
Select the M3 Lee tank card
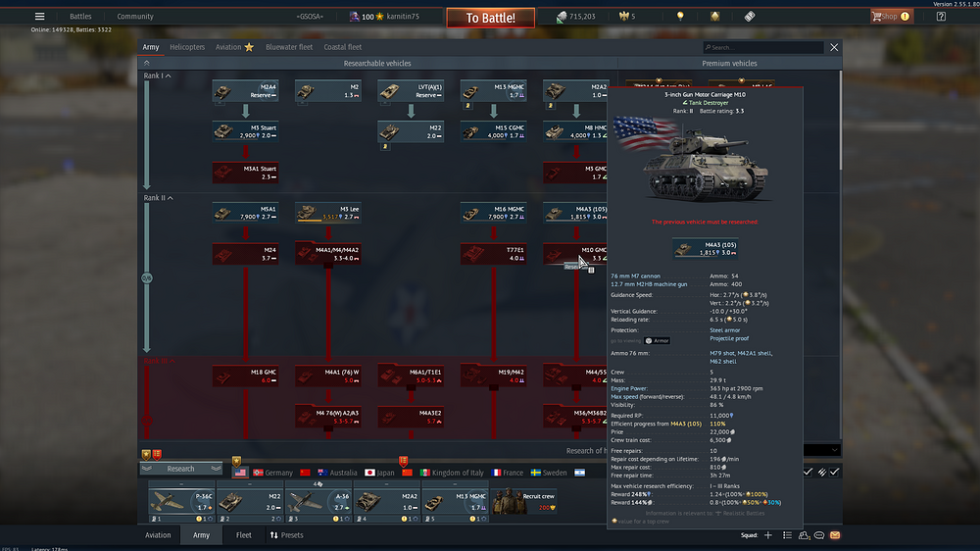pyautogui.click(x=328, y=213)
